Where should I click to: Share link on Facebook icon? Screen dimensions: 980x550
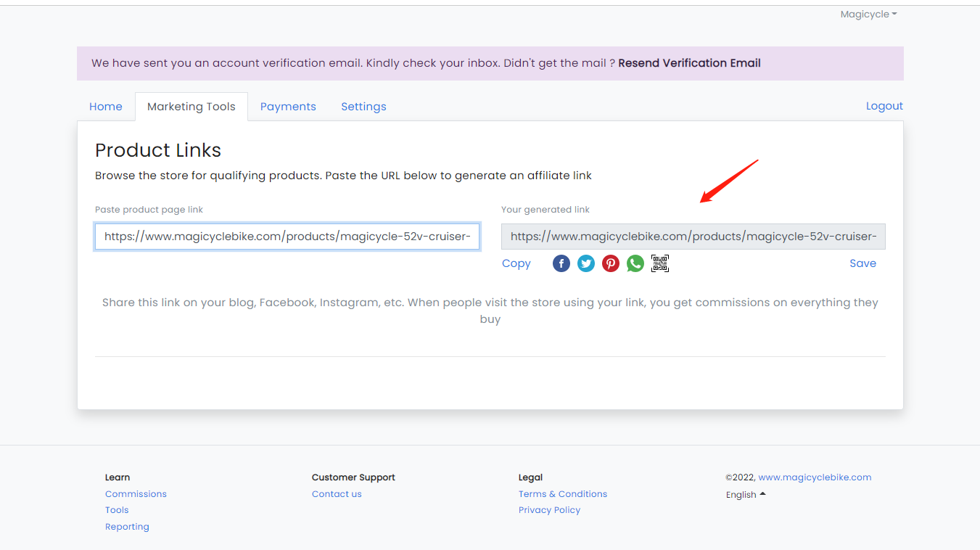coord(561,263)
